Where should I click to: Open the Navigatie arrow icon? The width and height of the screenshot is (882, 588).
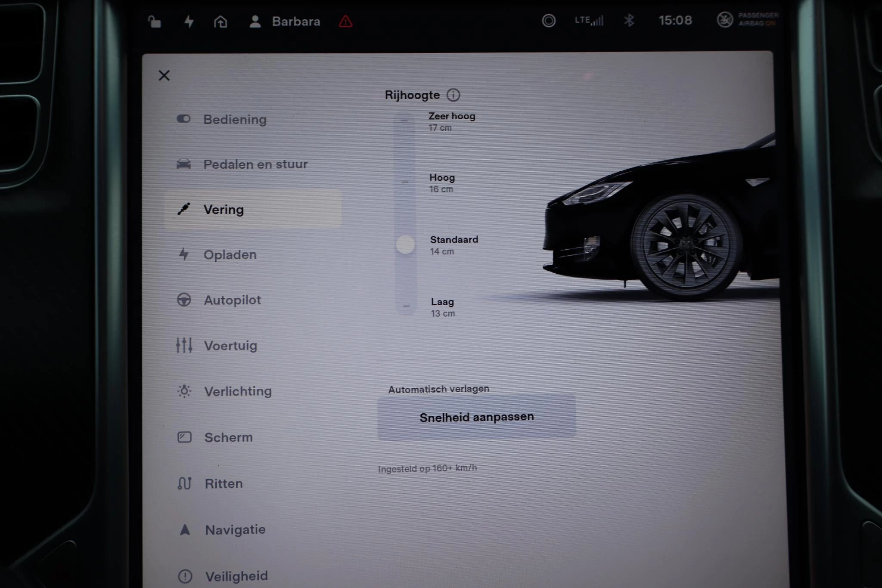tap(185, 529)
